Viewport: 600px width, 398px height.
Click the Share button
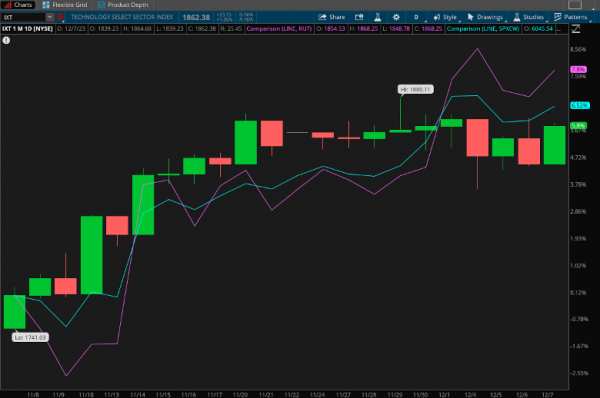point(331,17)
